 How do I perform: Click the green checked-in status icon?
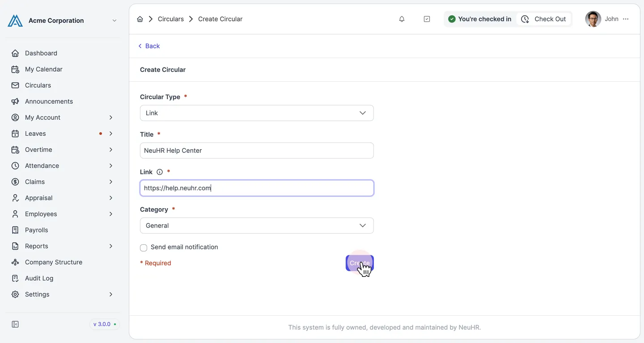[452, 19]
